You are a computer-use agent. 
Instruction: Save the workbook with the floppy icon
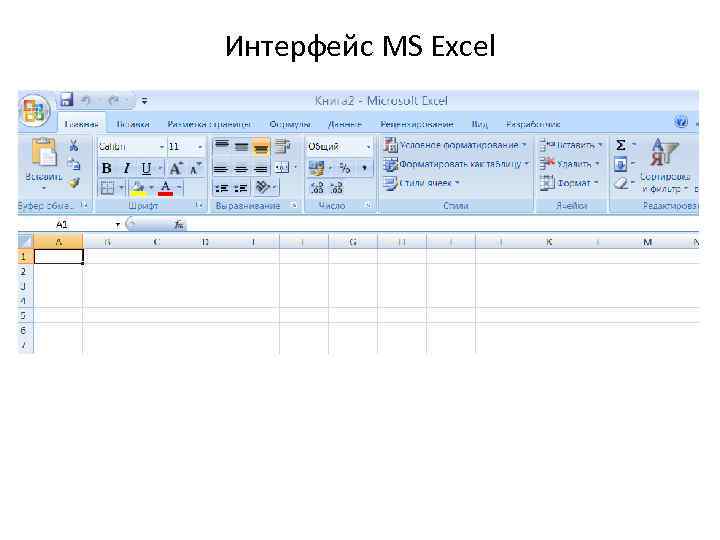coord(67,100)
